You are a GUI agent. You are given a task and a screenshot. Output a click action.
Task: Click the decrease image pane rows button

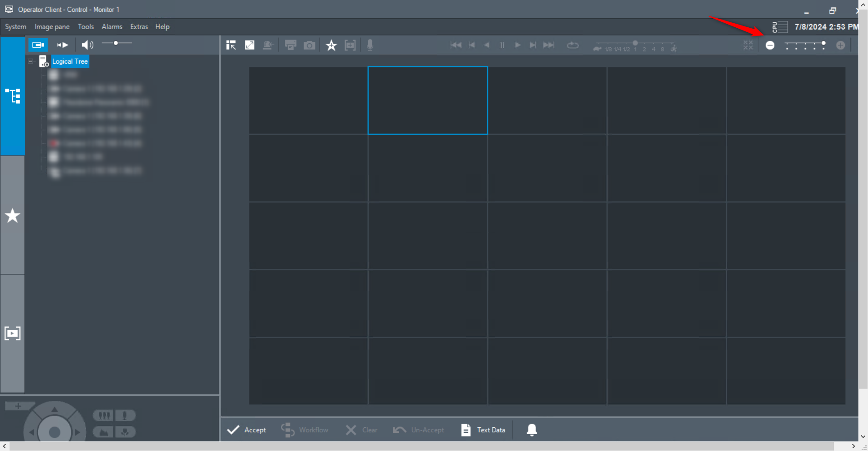(x=770, y=45)
